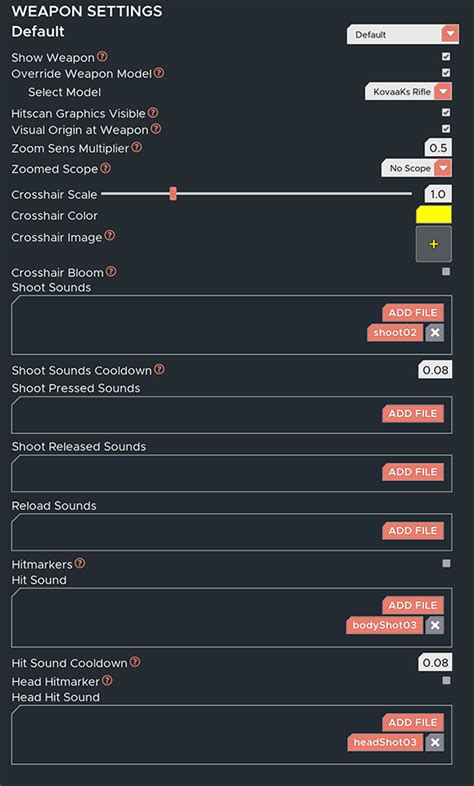Expand the KovaaKs Rifle model dropdown

coord(408,92)
